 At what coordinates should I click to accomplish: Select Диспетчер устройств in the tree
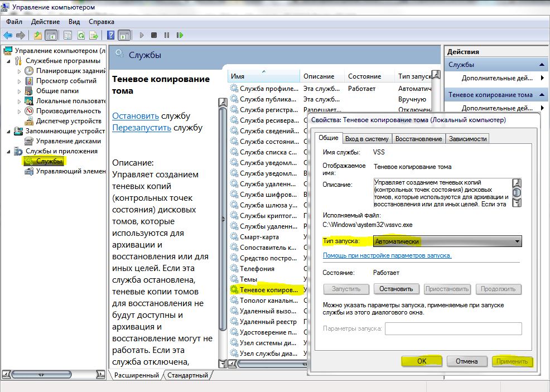coord(69,121)
